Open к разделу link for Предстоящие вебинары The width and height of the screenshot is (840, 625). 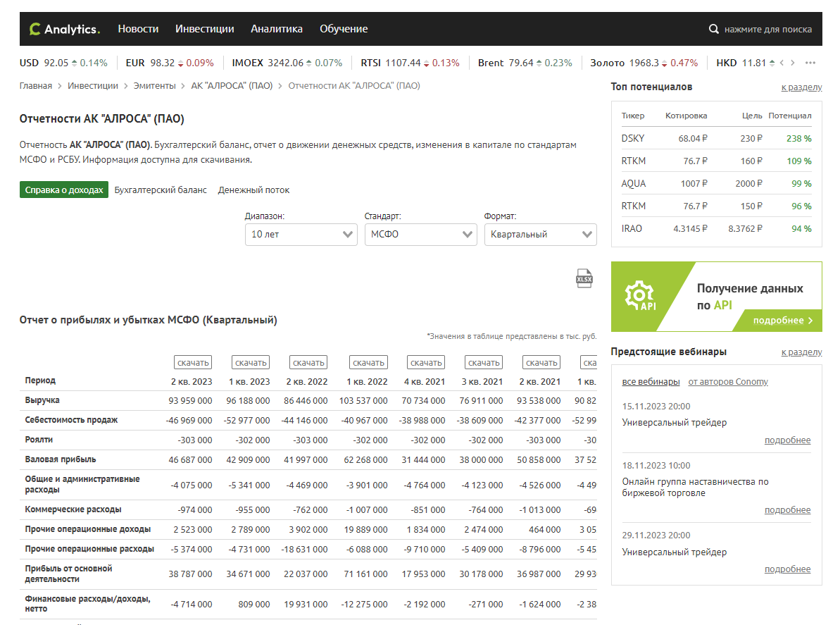click(x=801, y=352)
